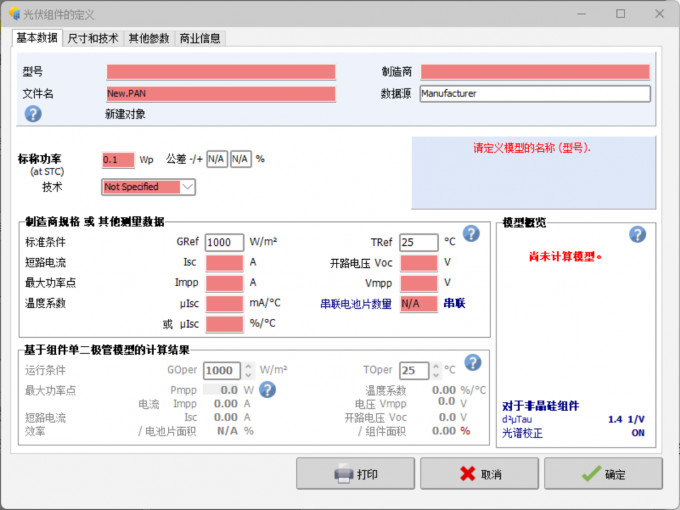Click the 请定义模型的名称 warning text
The image size is (680, 510).
532,148
